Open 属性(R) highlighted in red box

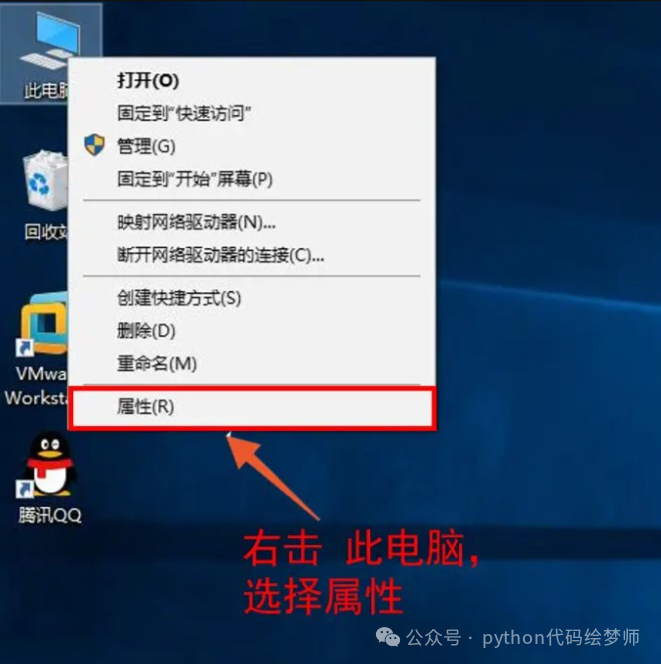point(252,407)
